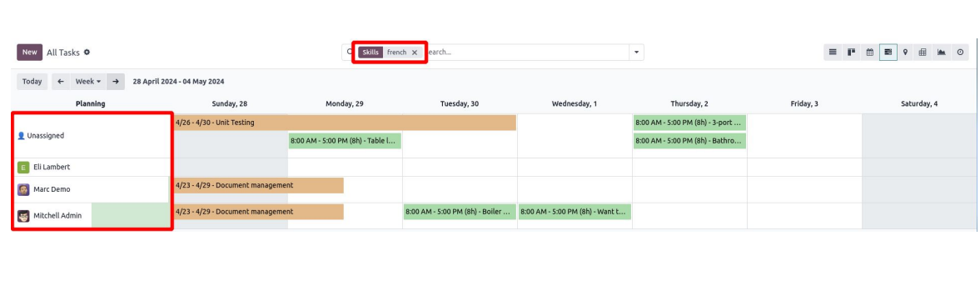
Task: Switch to the kanban view icon
Action: coord(851,53)
